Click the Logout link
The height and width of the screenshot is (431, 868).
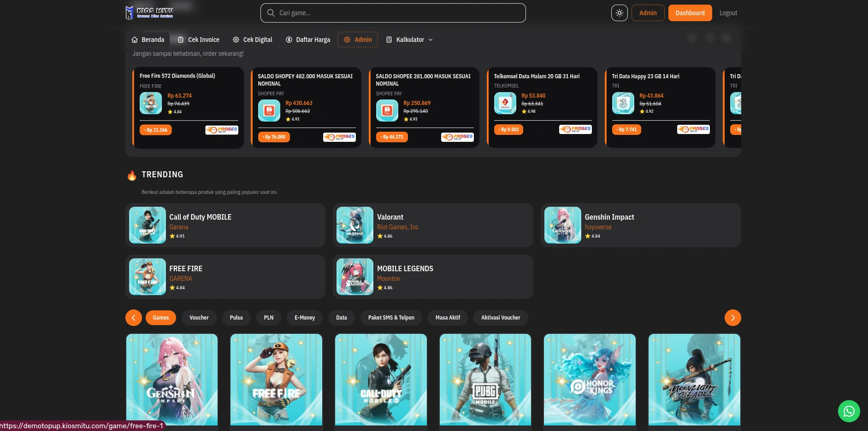coord(728,13)
